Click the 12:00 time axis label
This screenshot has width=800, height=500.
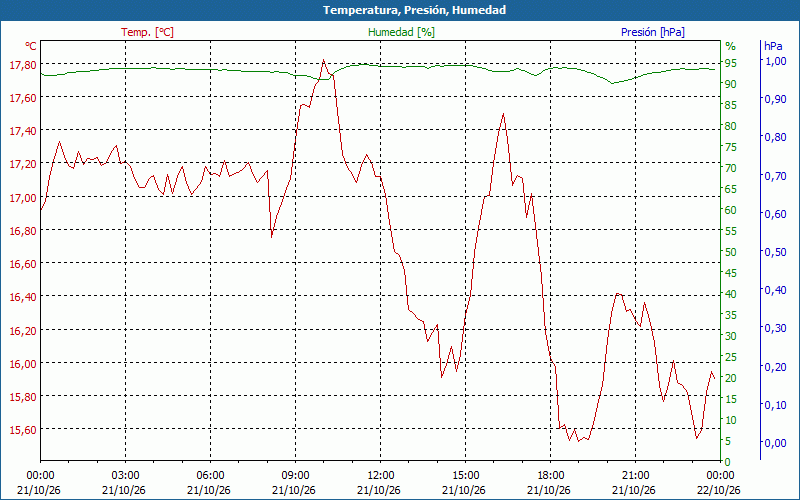pyautogui.click(x=381, y=476)
